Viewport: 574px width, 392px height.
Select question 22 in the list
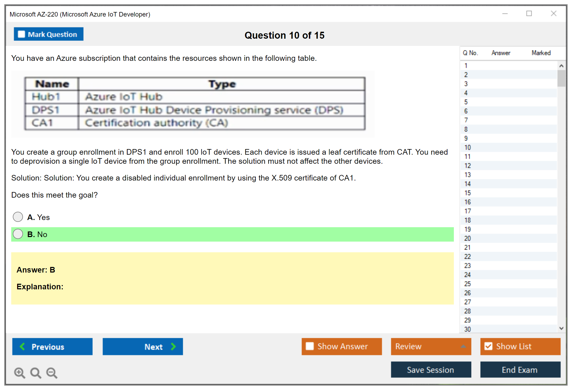pos(467,257)
